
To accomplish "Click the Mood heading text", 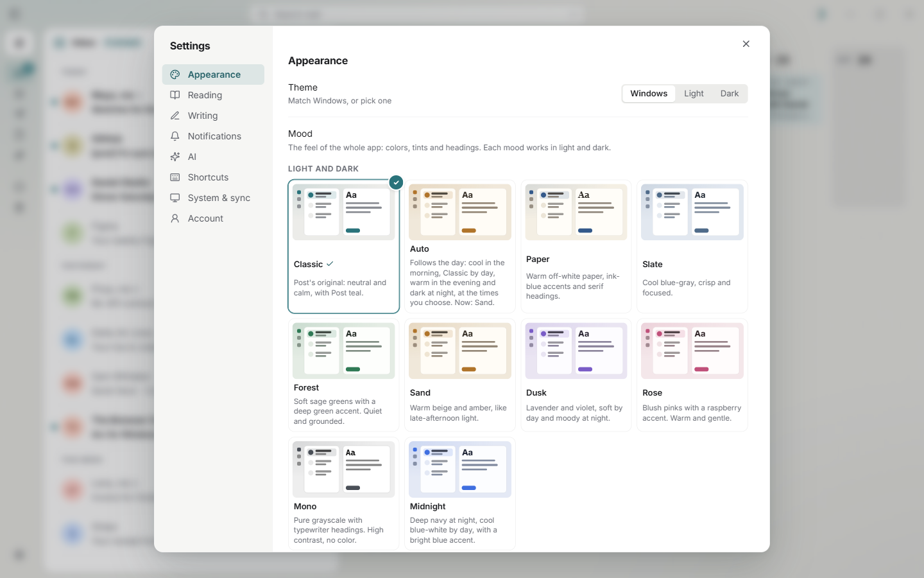I will [x=300, y=134].
